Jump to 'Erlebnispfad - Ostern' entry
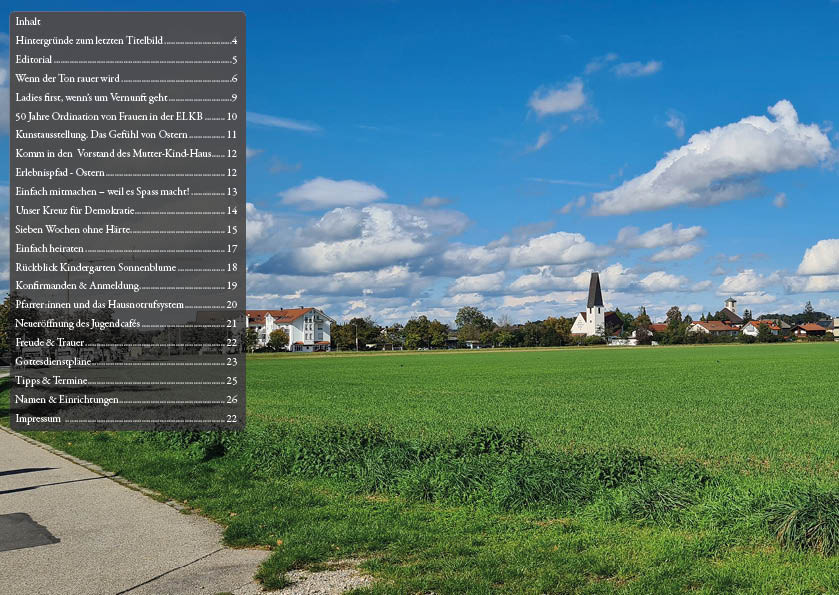The image size is (839, 595). point(60,173)
